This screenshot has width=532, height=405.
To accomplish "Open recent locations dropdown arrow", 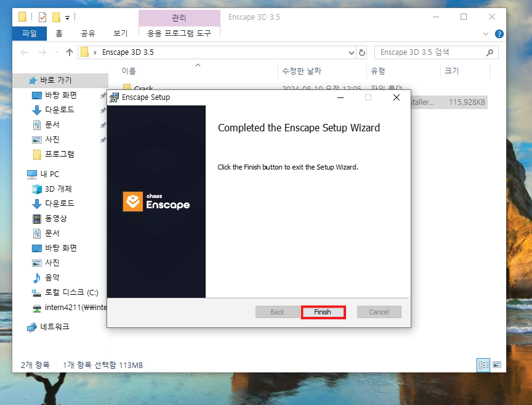I will (57, 52).
